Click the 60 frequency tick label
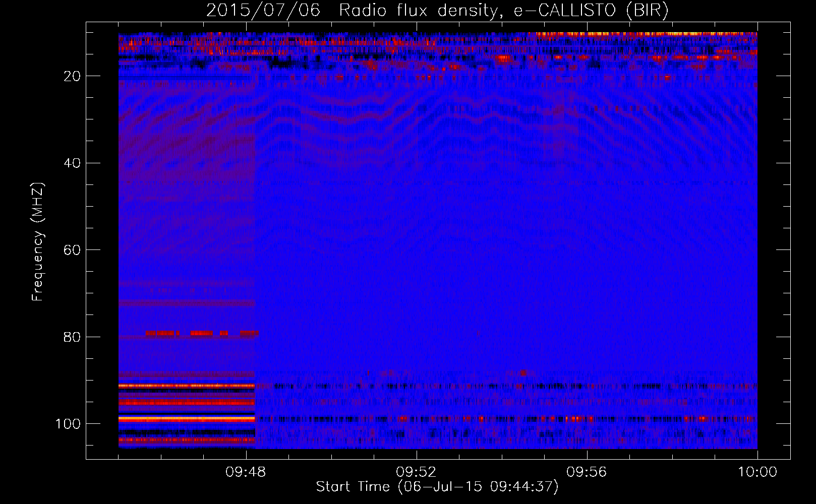The height and width of the screenshot is (504, 816). pos(72,250)
